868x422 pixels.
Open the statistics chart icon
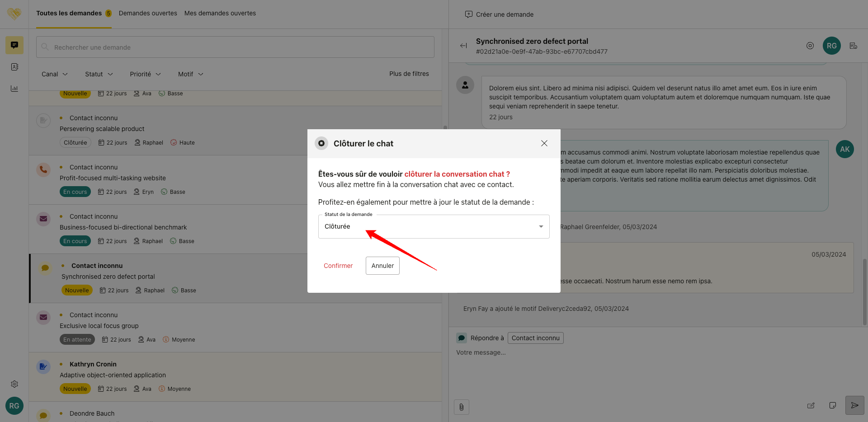pos(14,89)
